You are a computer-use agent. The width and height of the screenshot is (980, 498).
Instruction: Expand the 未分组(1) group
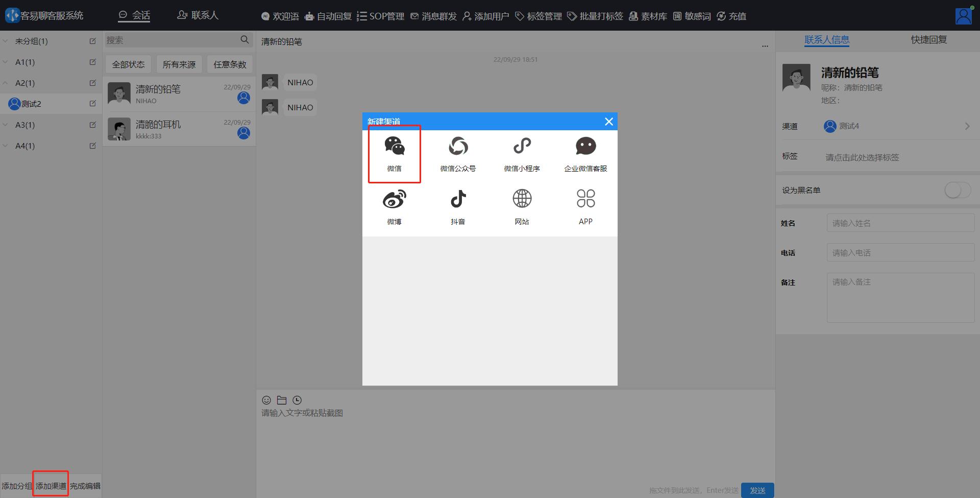[5, 41]
